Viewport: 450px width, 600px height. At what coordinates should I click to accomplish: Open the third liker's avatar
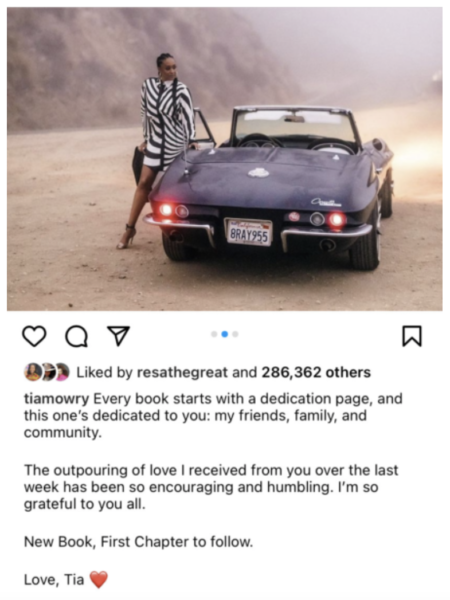62,372
